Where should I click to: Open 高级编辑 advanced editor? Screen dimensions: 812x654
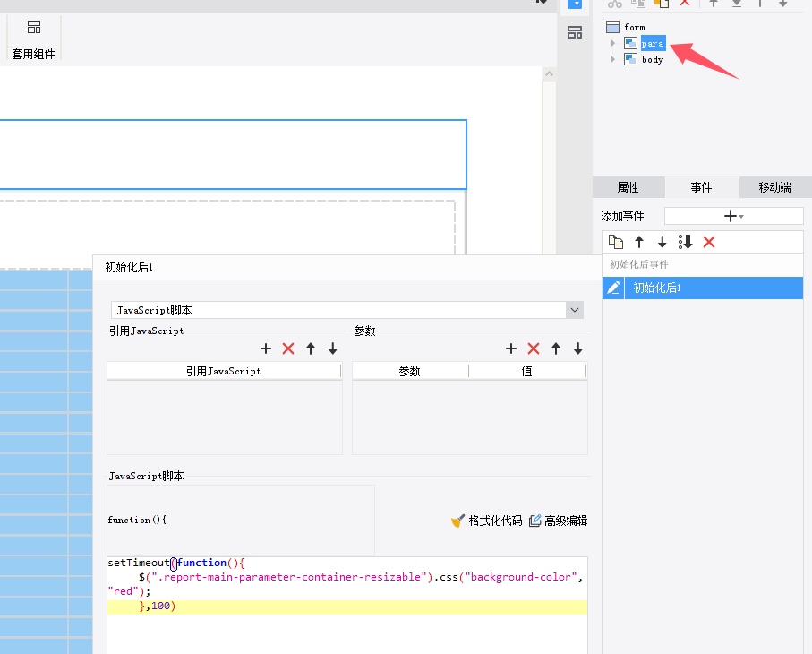pos(558,521)
